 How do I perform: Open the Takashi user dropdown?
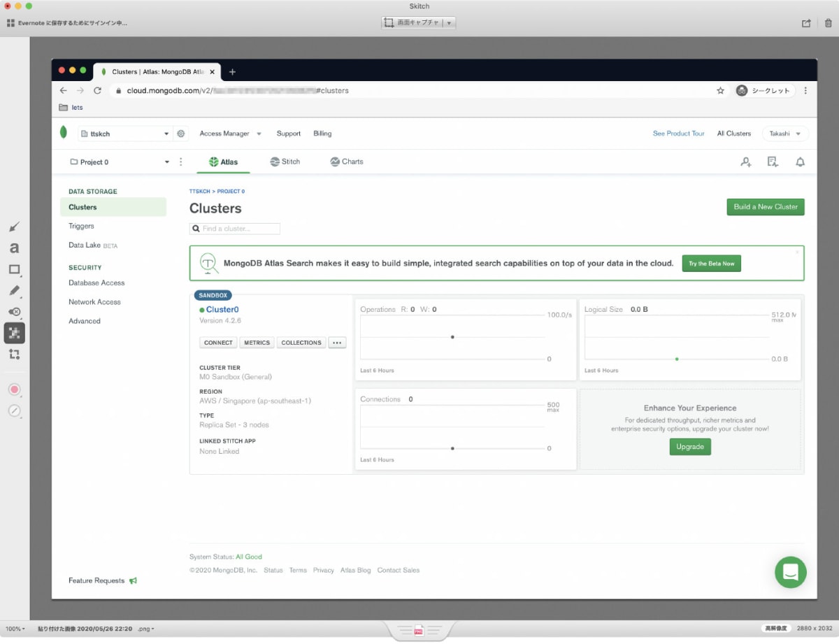785,134
